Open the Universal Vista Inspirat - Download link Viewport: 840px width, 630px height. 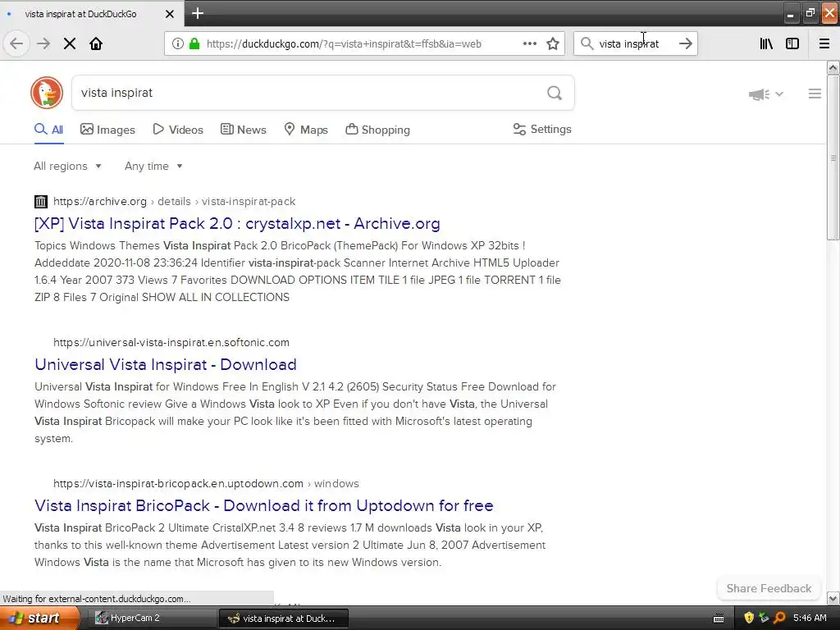click(x=166, y=364)
